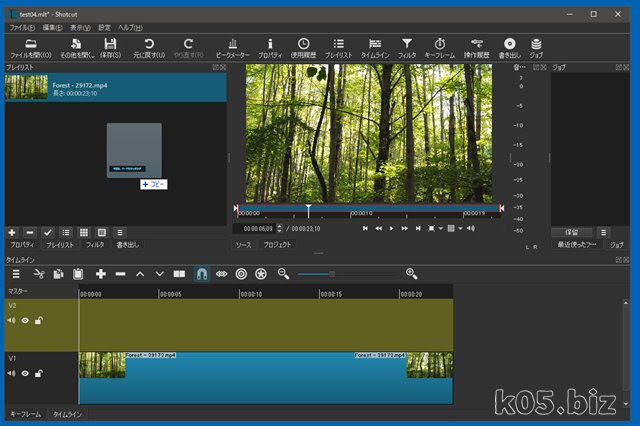
Task: Add source to playlist plus button
Action: pos(12,233)
